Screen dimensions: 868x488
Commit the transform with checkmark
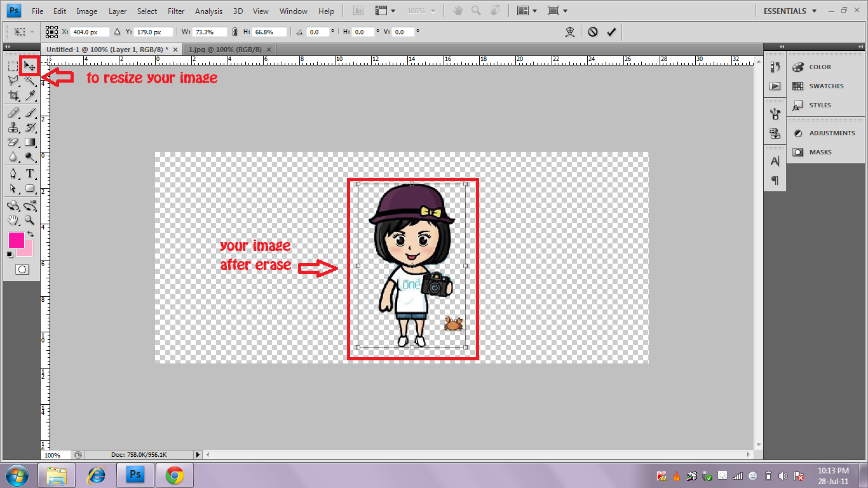click(611, 32)
